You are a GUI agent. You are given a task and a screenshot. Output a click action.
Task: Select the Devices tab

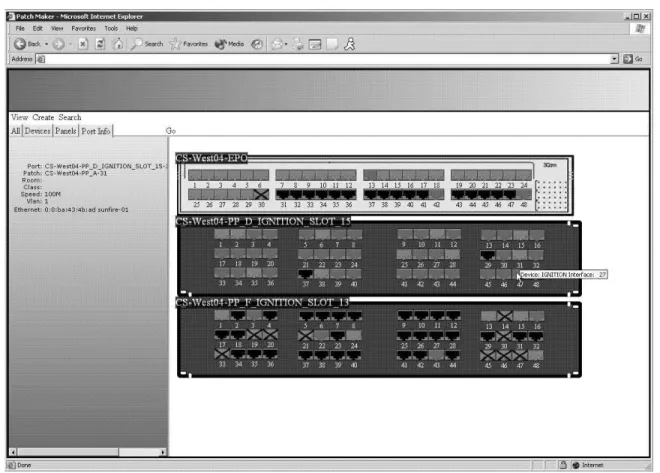coord(37,131)
